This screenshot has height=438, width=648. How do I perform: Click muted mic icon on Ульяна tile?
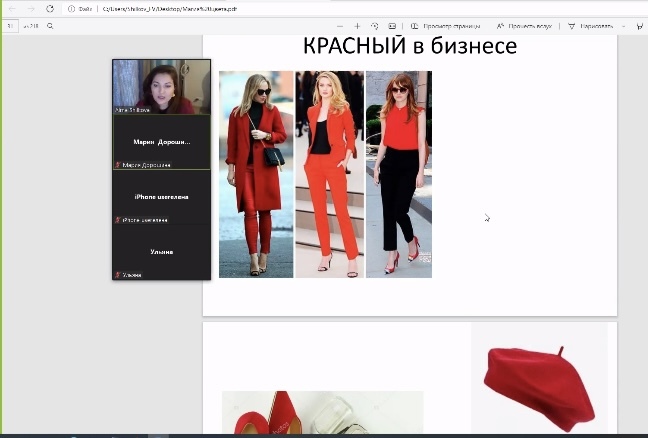point(118,275)
